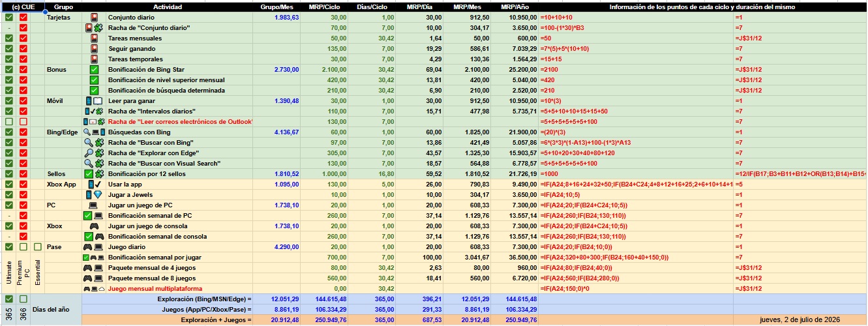868x326 pixels.
Task: Click the red text Juego mensual multiplataforma
Action: pos(155,289)
